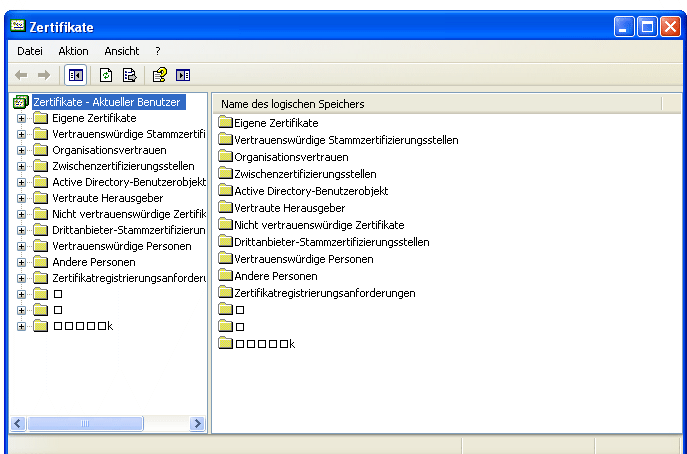Select Zertifikatregistrierungsanforderungen in the right pane list
Screen dimensions: 687x454
click(324, 293)
